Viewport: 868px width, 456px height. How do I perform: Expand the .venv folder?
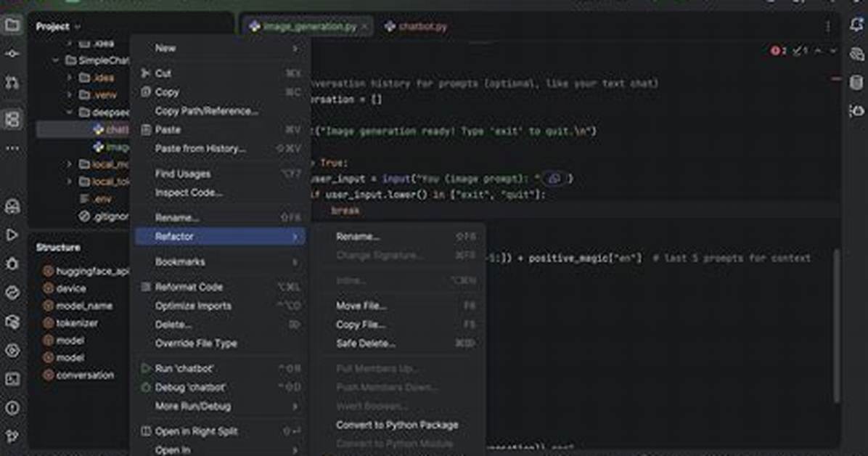(70, 94)
